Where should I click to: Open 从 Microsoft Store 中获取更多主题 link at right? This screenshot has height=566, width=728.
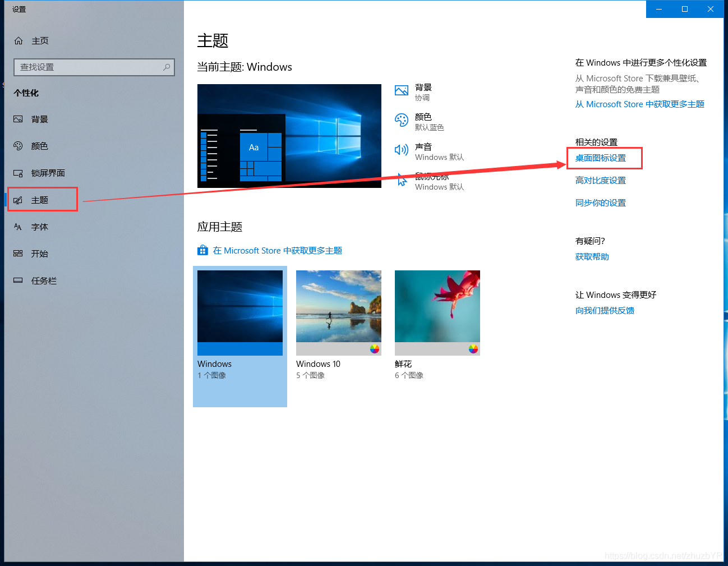[x=640, y=104]
